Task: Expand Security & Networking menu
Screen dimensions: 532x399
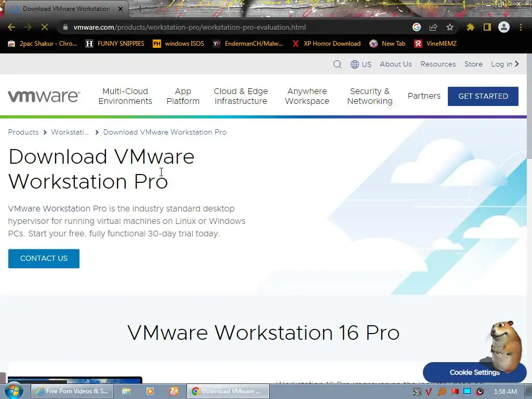Action: 370,96
